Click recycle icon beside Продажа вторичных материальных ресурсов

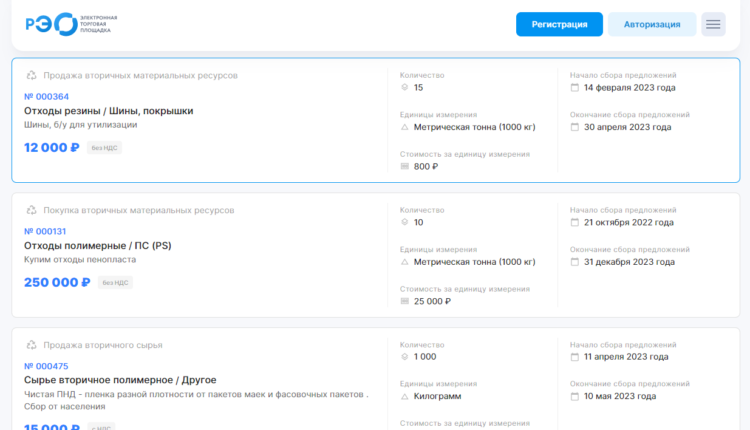tap(31, 75)
